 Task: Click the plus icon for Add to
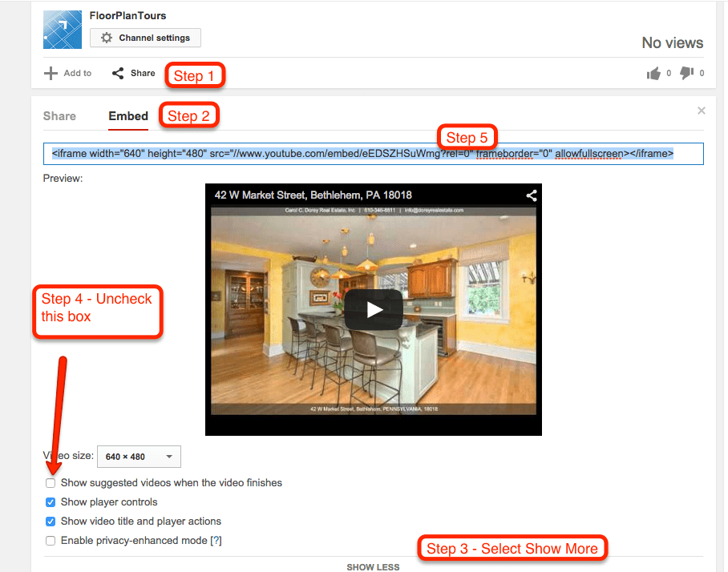point(51,74)
